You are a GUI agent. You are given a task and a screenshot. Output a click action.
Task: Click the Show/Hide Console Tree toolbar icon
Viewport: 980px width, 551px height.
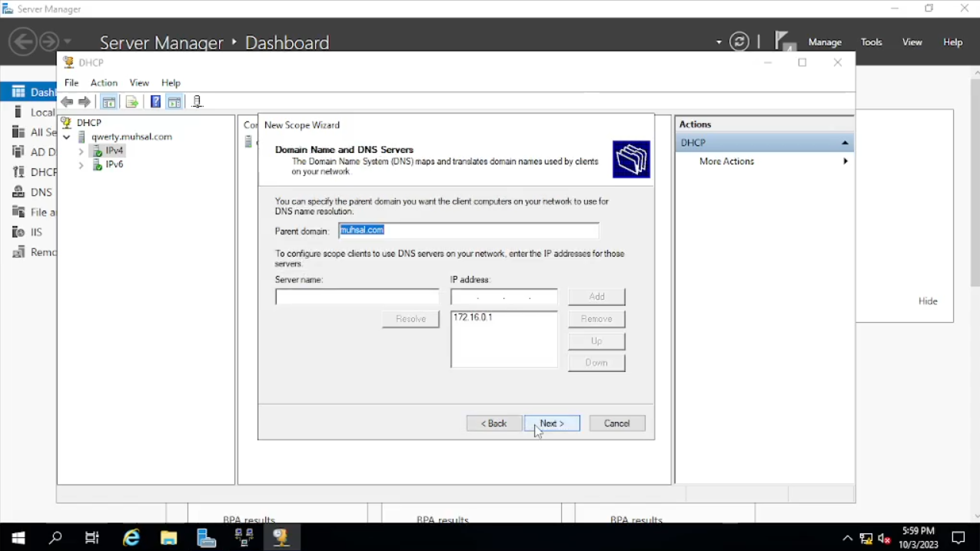(x=109, y=102)
